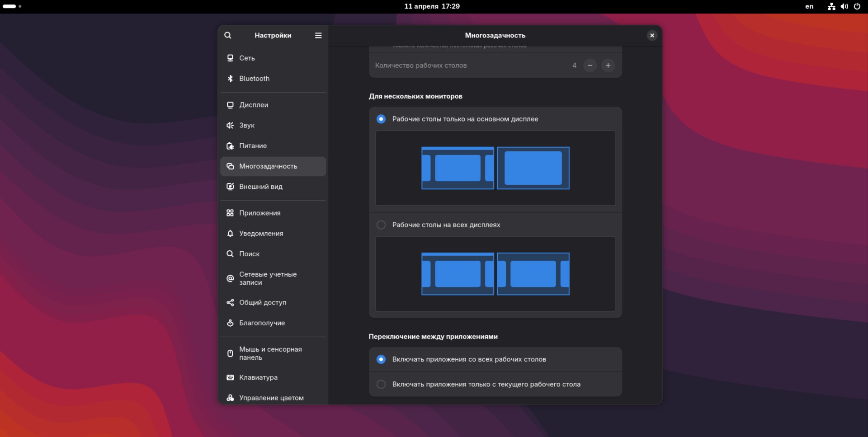The height and width of the screenshot is (437, 868).
Task: Select apps only from current workspace option
Action: coord(381,385)
